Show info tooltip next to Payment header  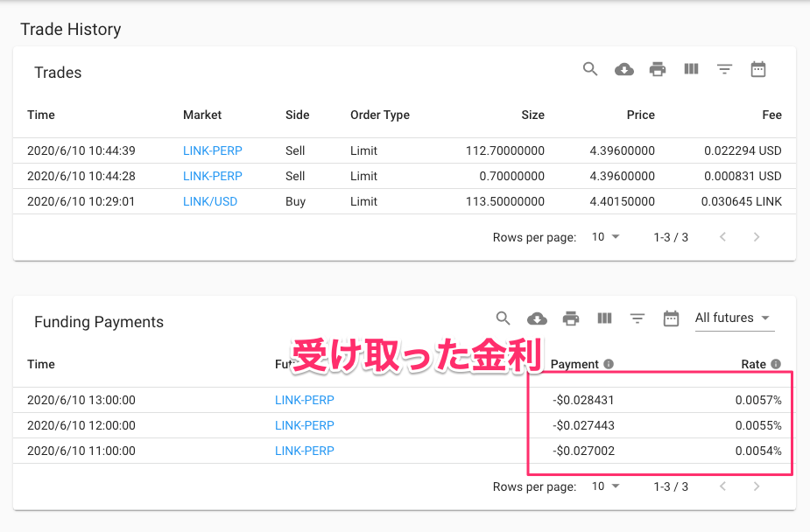pos(609,364)
